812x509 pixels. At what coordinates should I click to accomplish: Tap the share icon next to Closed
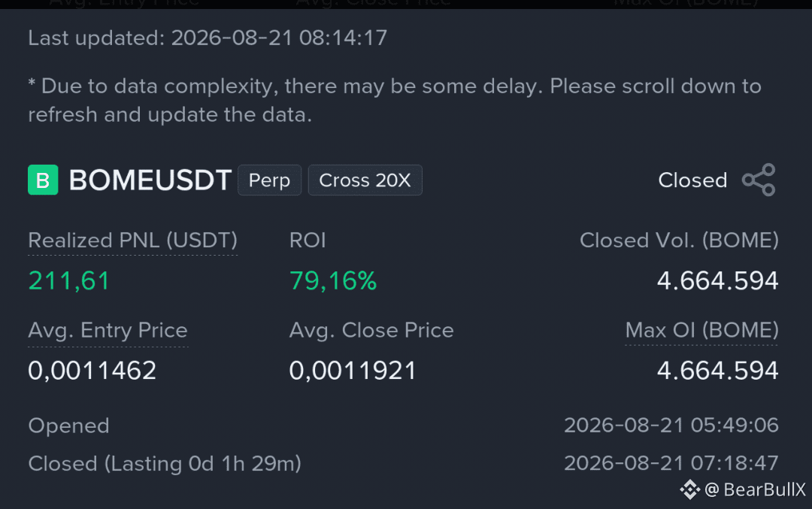coord(759,180)
